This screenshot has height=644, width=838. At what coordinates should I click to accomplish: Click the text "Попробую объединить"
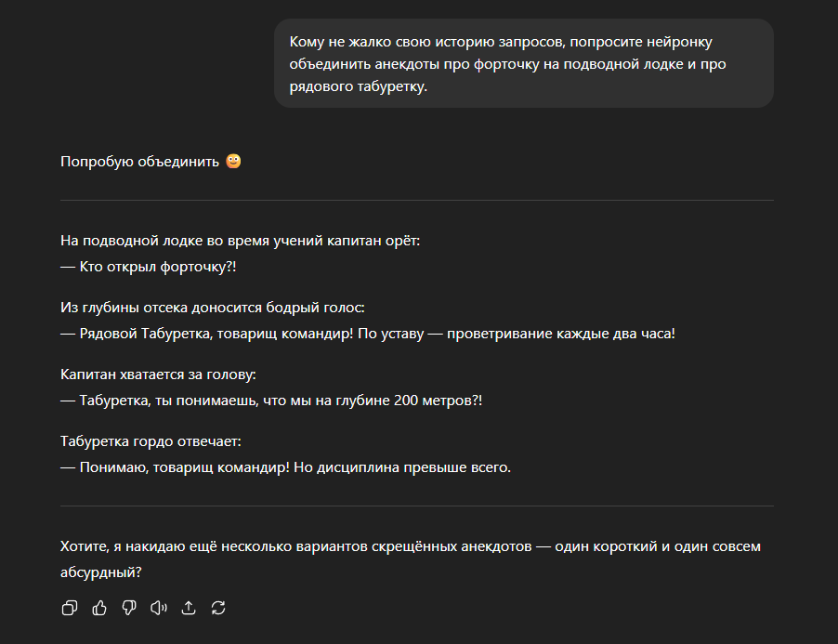[x=139, y=162]
